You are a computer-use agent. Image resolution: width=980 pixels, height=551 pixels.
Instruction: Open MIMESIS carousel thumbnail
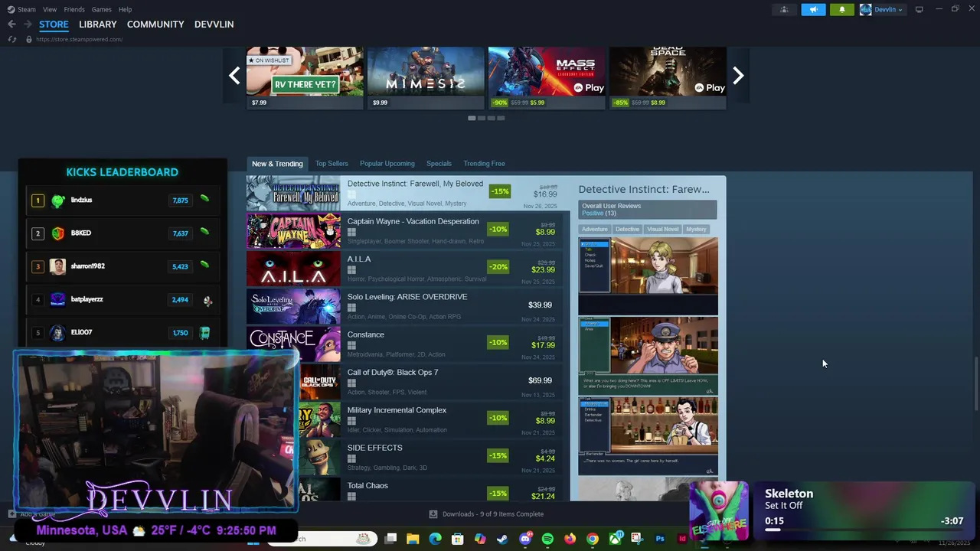[426, 78]
